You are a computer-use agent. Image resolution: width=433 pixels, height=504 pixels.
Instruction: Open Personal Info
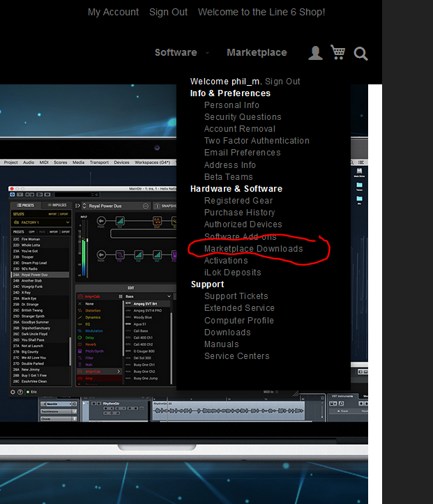(x=231, y=105)
